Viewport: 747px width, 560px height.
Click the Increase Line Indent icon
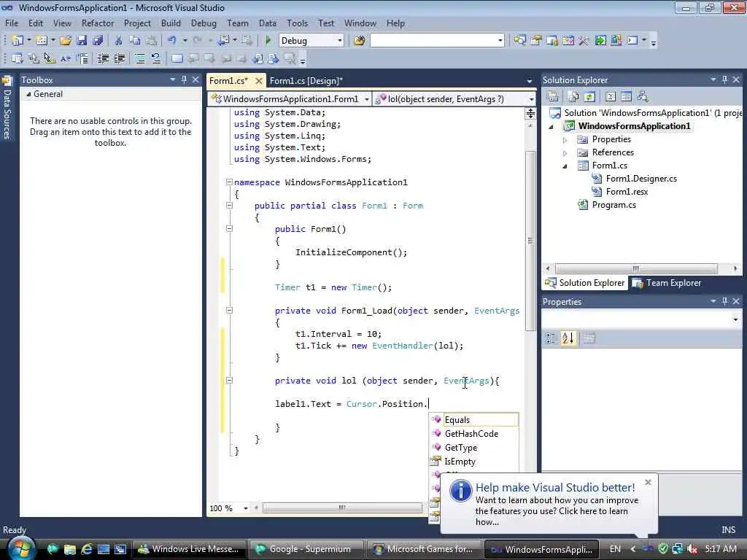120,58
